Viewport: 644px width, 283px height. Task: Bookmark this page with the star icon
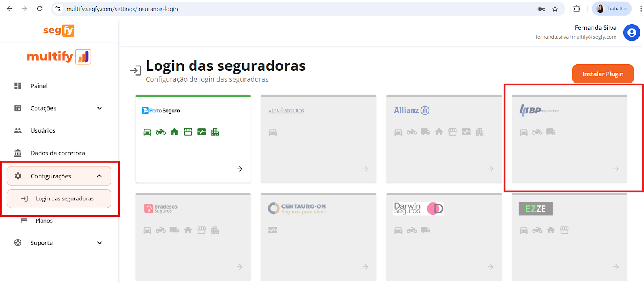(555, 9)
